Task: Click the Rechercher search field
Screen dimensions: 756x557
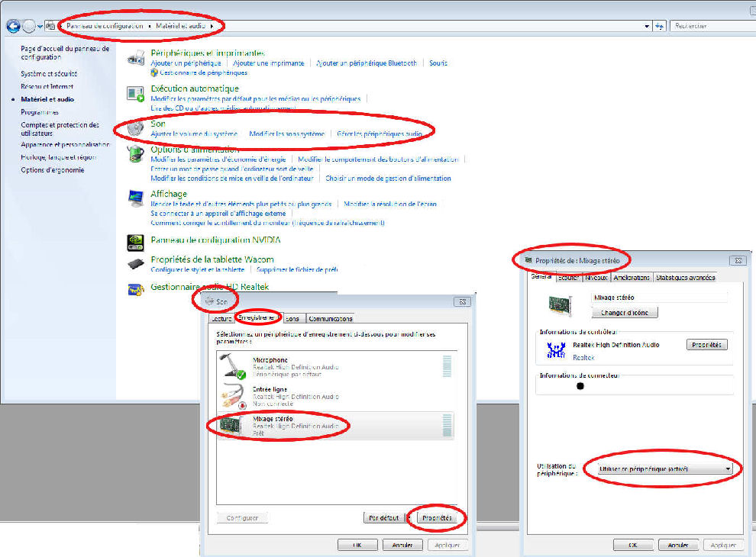Action: pyautogui.click(x=712, y=26)
